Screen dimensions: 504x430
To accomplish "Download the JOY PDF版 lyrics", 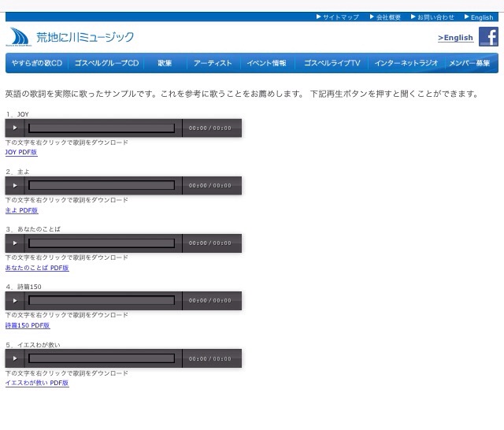I will click(21, 153).
